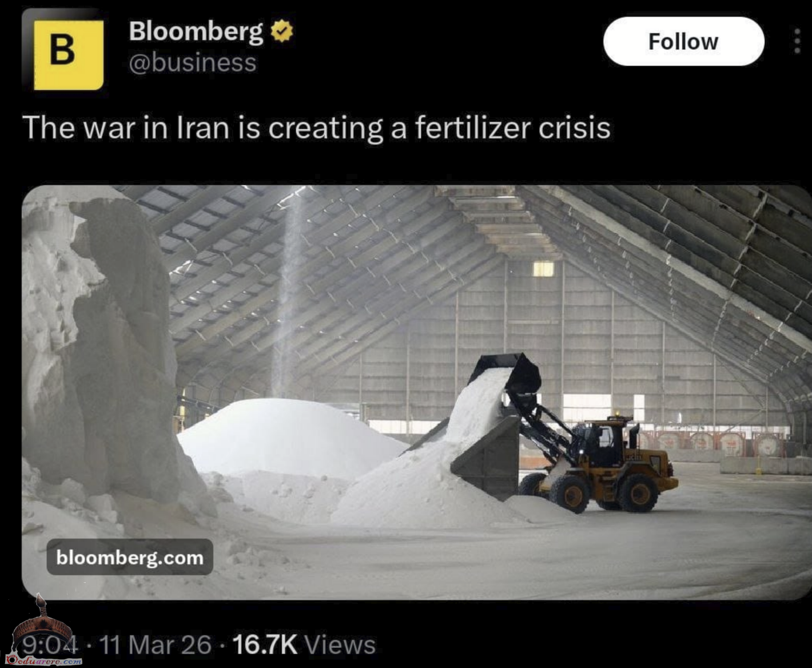Click the 9:04 timestamp
This screenshot has width=812, height=668.
[x=50, y=645]
